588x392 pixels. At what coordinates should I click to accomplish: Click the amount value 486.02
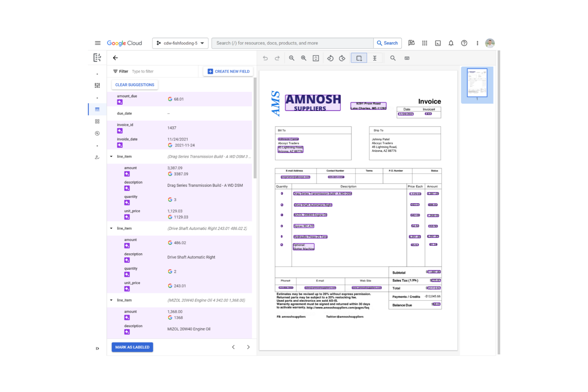tap(180, 243)
